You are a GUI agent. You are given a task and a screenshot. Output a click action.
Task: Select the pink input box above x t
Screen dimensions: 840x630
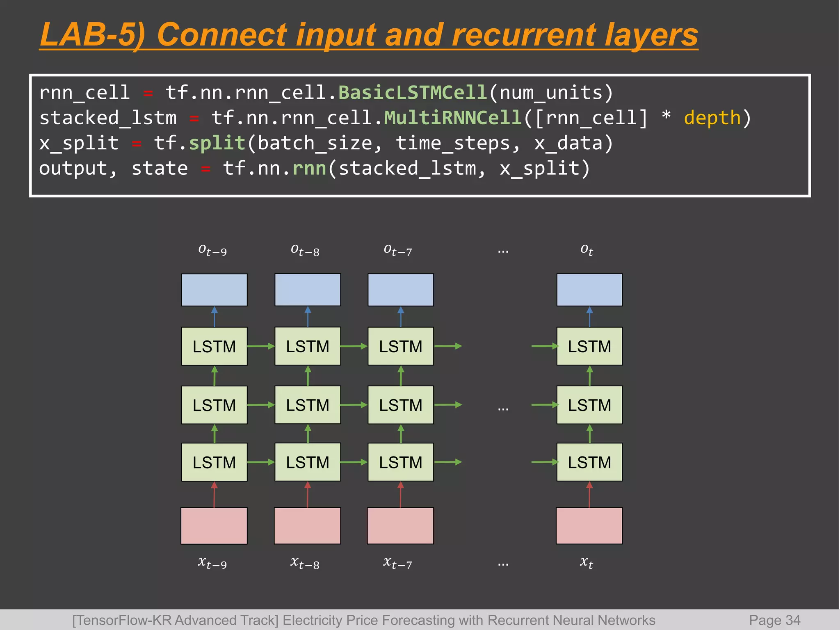tap(589, 525)
